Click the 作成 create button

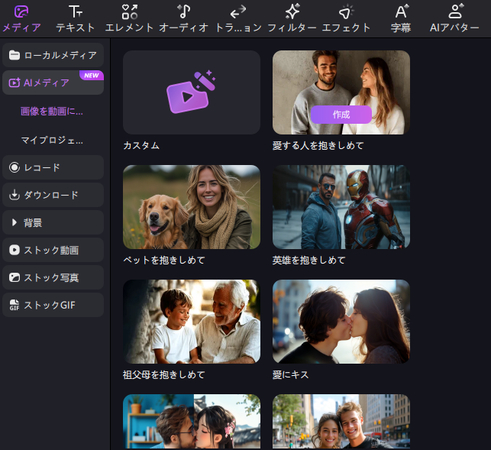[x=341, y=115]
